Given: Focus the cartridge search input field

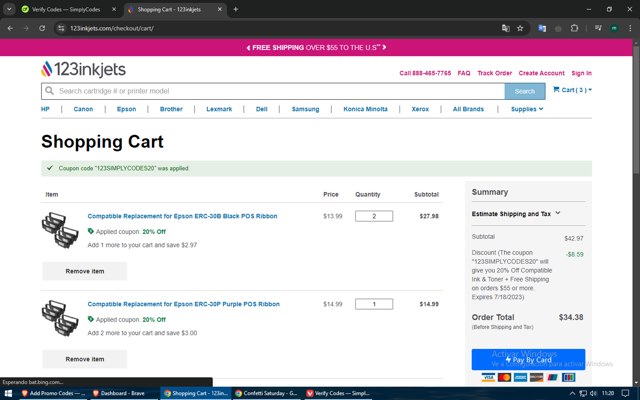Looking at the screenshot, I should (273, 91).
